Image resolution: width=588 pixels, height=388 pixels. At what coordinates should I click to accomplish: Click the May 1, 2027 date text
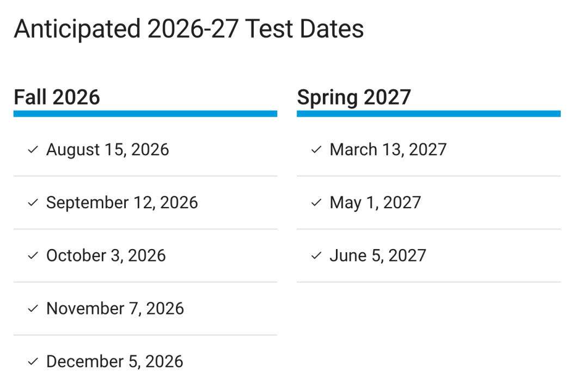(x=375, y=203)
